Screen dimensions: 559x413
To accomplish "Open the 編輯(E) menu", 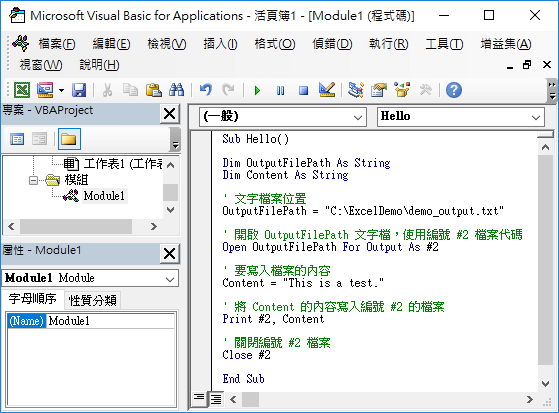I will coord(112,44).
